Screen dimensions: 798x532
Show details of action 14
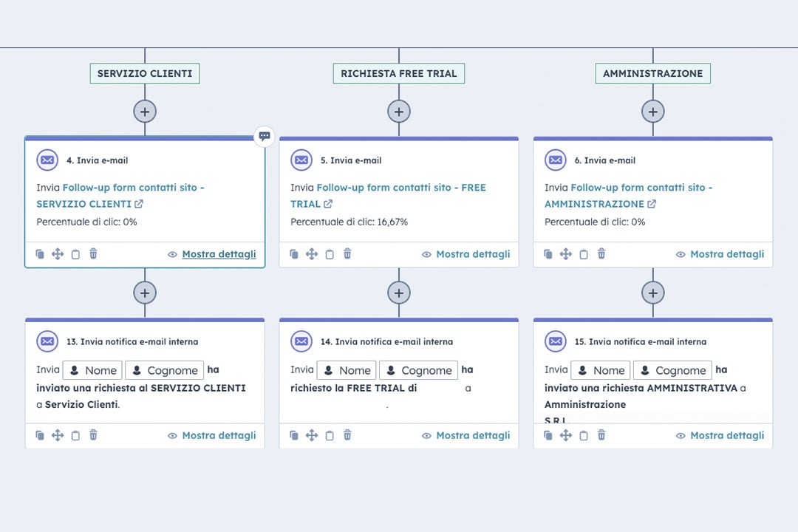466,435
